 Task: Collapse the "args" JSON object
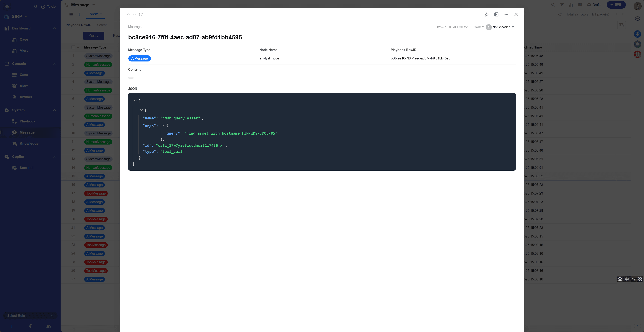(163, 125)
